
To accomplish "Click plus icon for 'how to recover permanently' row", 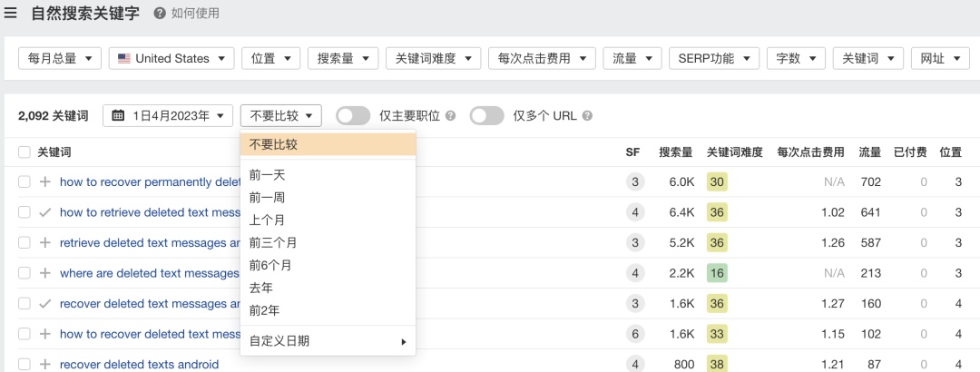I will [x=44, y=182].
